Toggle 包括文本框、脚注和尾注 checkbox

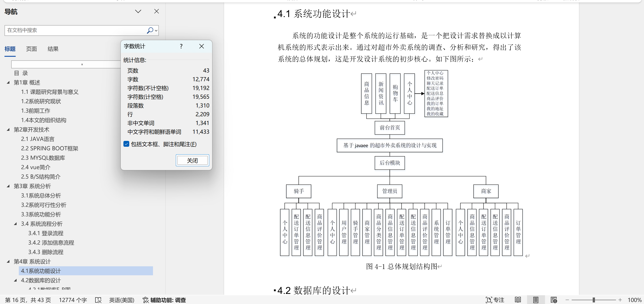point(126,144)
